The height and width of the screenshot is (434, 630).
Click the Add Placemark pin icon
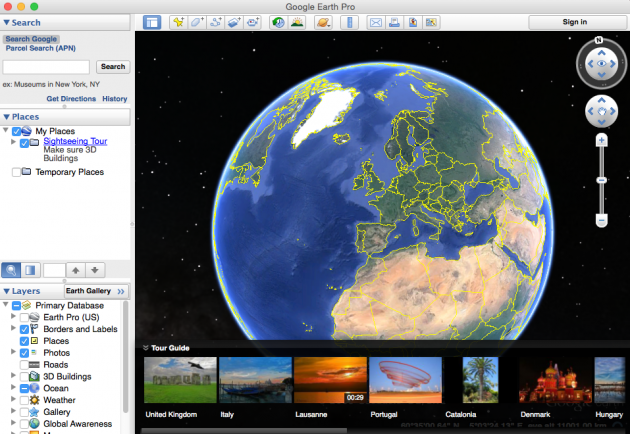click(x=178, y=22)
